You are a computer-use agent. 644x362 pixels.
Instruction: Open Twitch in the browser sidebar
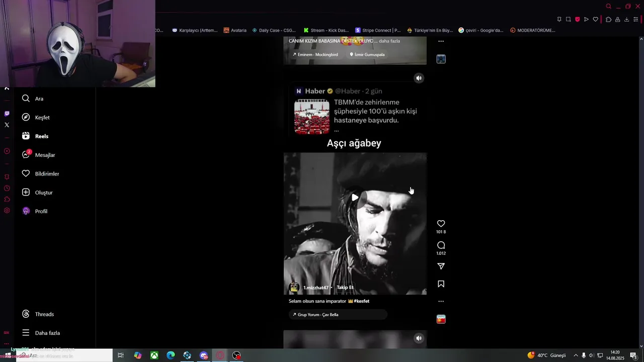click(x=7, y=114)
